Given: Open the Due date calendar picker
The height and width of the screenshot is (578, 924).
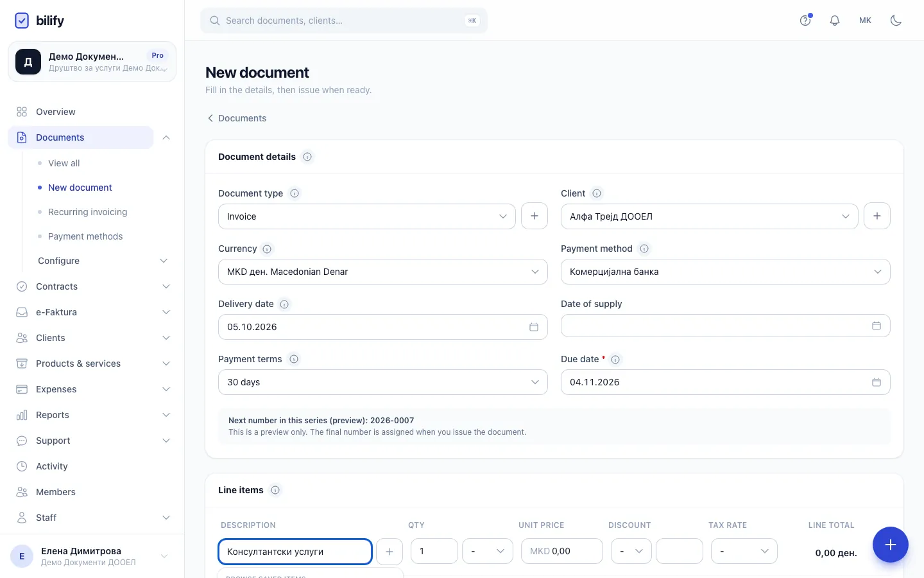Looking at the screenshot, I should tap(876, 382).
